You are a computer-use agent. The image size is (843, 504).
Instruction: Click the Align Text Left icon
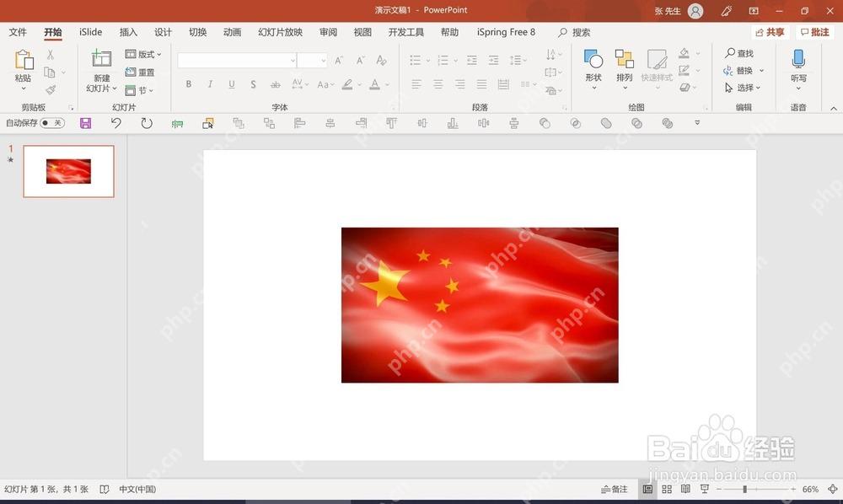pos(416,83)
